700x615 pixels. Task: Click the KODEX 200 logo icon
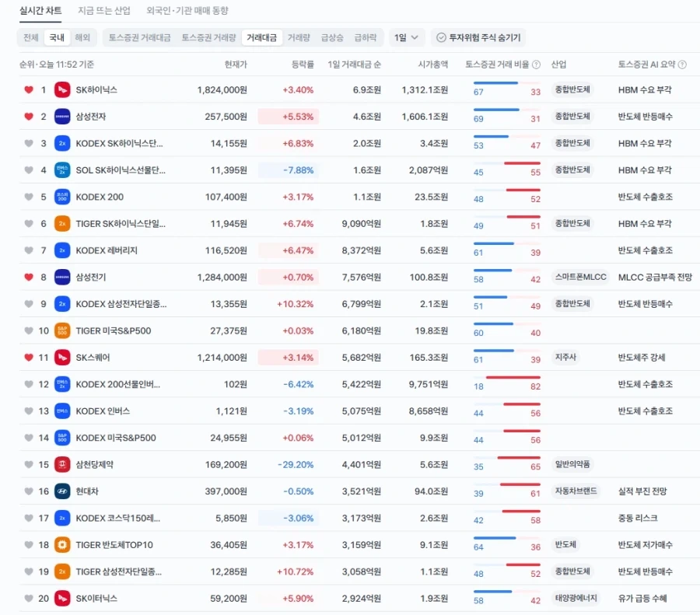pos(62,197)
